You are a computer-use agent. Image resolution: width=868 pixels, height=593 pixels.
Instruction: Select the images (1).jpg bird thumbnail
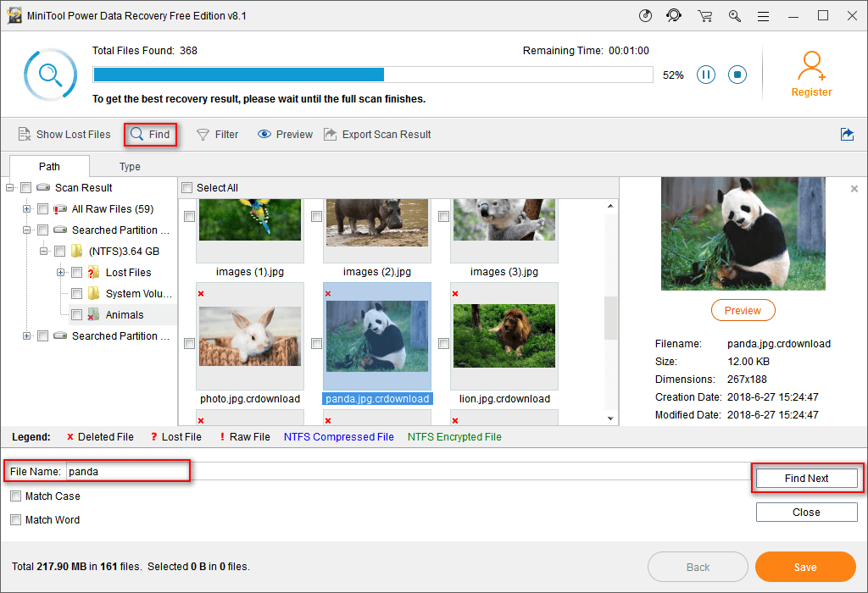(x=250, y=230)
